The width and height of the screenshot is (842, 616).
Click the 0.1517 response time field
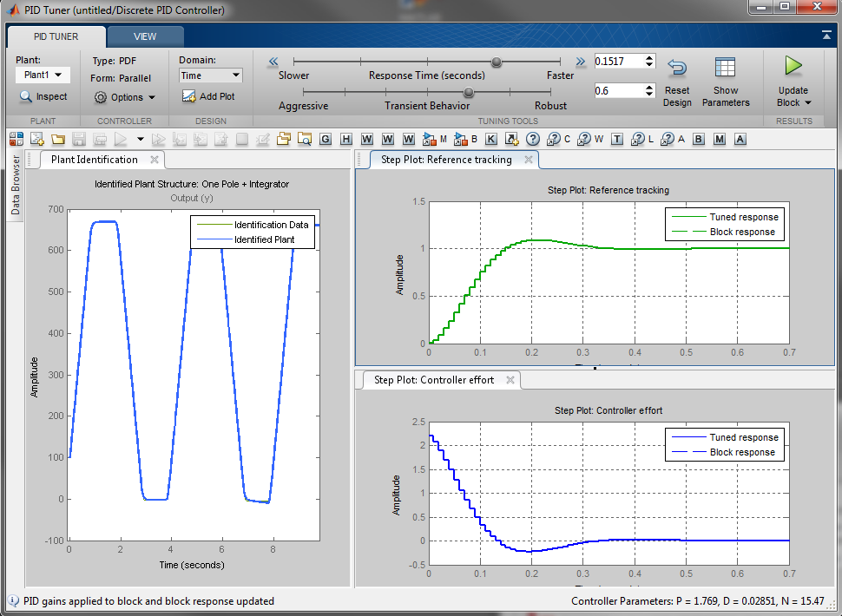coord(617,62)
